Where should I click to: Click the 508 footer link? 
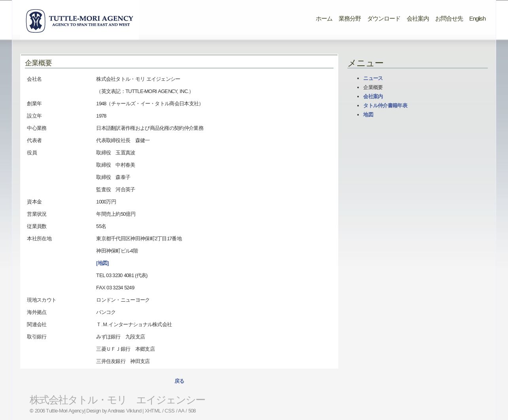[x=192, y=411]
